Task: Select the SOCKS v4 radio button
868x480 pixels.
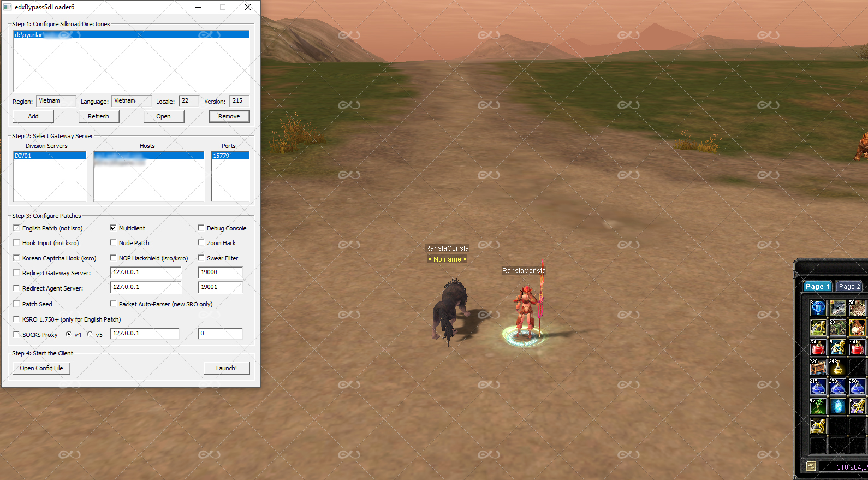Action: (68, 334)
